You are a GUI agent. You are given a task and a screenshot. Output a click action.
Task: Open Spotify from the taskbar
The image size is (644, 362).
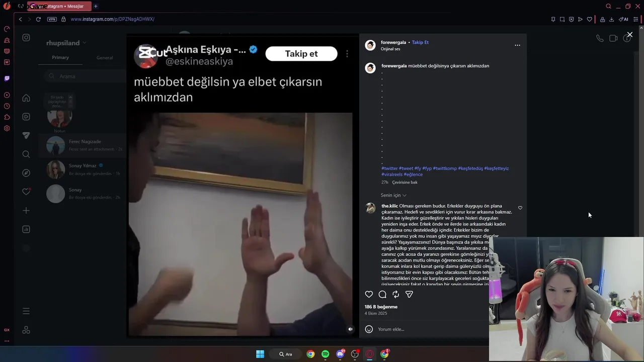click(325, 354)
